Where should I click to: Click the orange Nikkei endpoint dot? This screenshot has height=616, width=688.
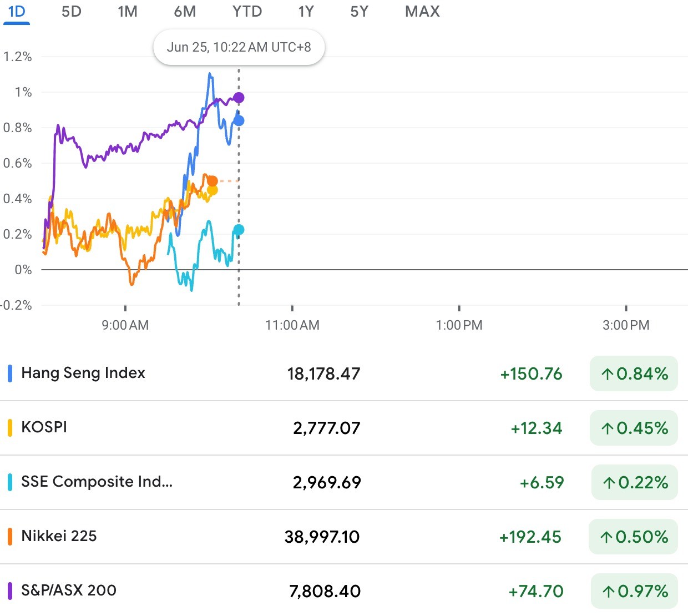[212, 181]
